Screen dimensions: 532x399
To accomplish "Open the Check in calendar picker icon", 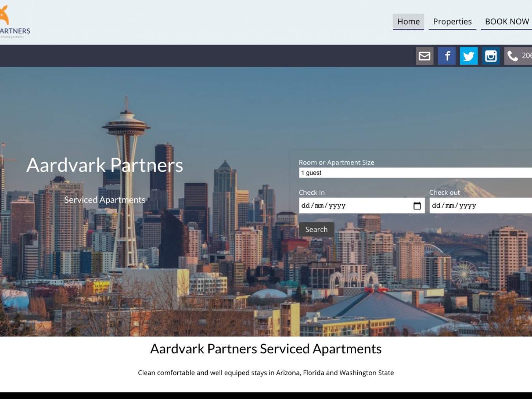I will coord(417,206).
